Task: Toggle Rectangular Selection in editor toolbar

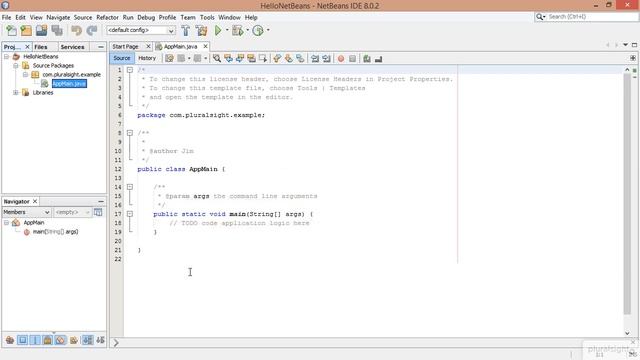Action: click(262, 59)
